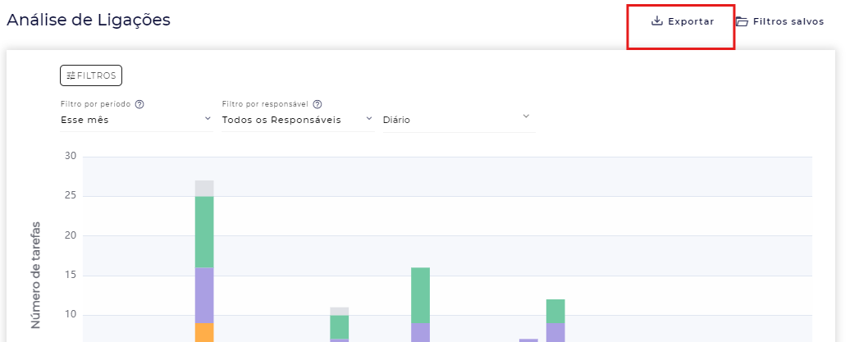This screenshot has height=342, width=868.
Task: Click the Análise de Ligações page title
Action: click(x=89, y=21)
